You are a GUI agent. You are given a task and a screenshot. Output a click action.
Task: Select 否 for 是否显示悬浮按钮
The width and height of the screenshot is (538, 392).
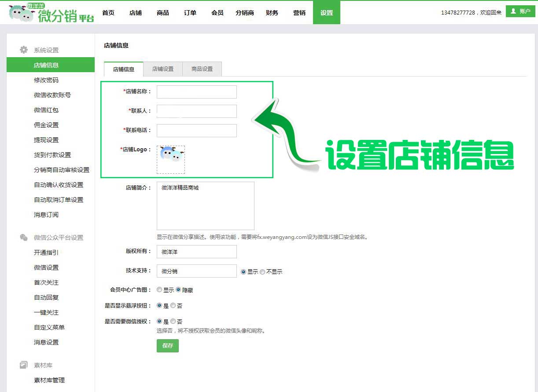click(173, 305)
